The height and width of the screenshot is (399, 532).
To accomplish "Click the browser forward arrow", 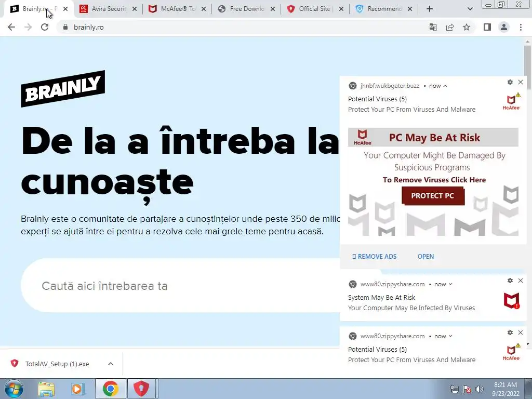I will pyautogui.click(x=28, y=27).
